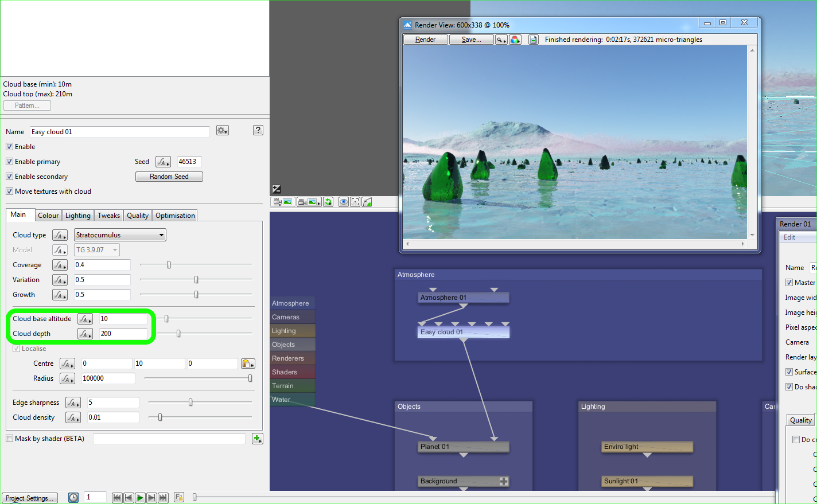Jump to the last frame of the animation

[x=163, y=498]
